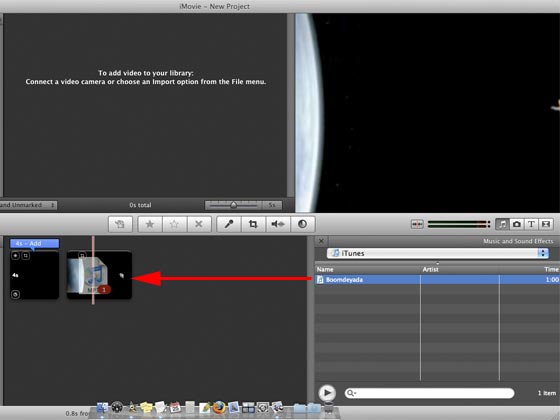Click the keyword icon on the 4s clip
The width and height of the screenshot is (560, 420).
[15, 256]
